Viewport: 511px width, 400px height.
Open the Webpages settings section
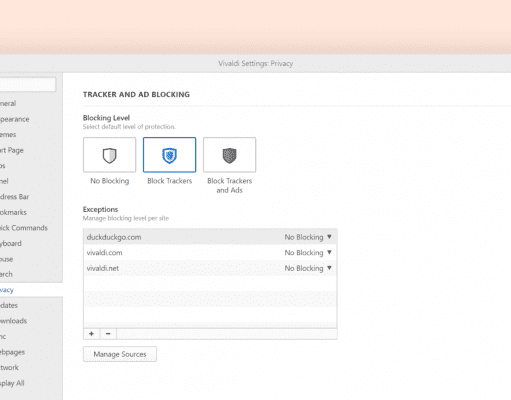pyautogui.click(x=12, y=352)
